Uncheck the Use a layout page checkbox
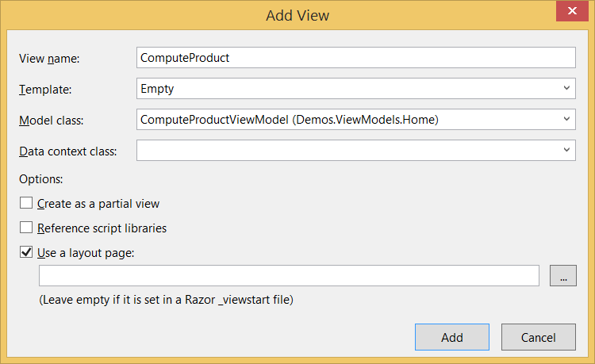This screenshot has height=364, width=595. coord(26,253)
